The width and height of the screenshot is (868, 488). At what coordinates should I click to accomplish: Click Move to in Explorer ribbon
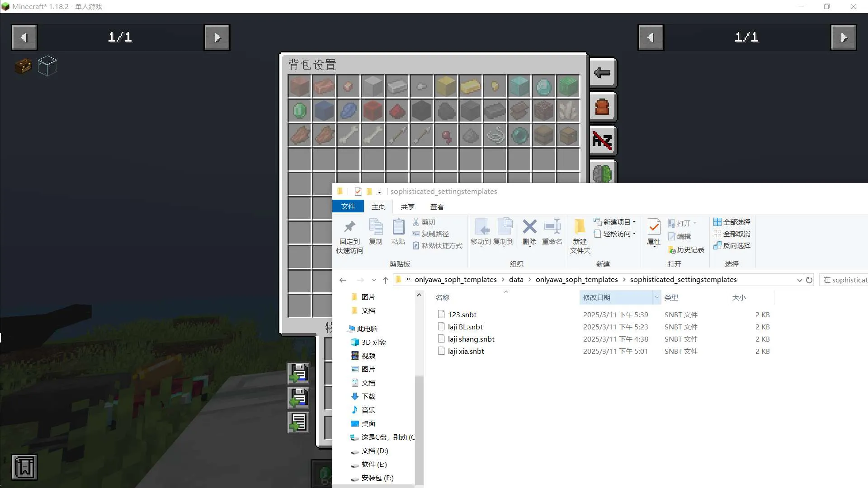(481, 232)
